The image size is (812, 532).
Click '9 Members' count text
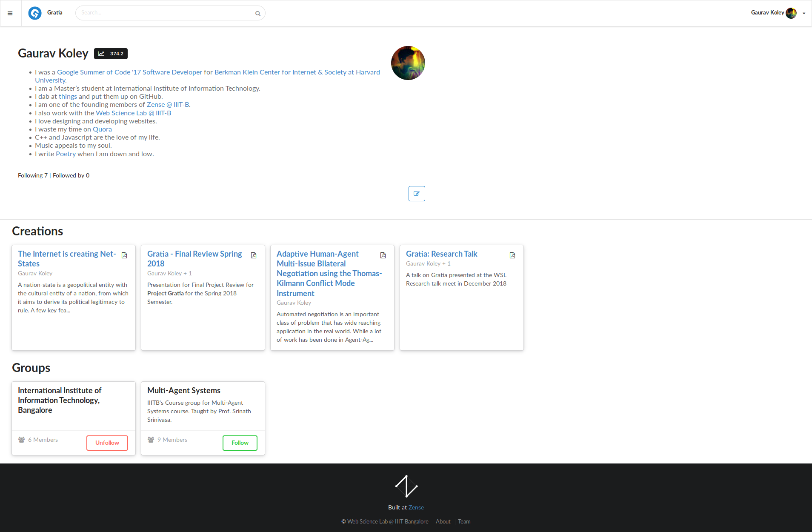coord(172,440)
